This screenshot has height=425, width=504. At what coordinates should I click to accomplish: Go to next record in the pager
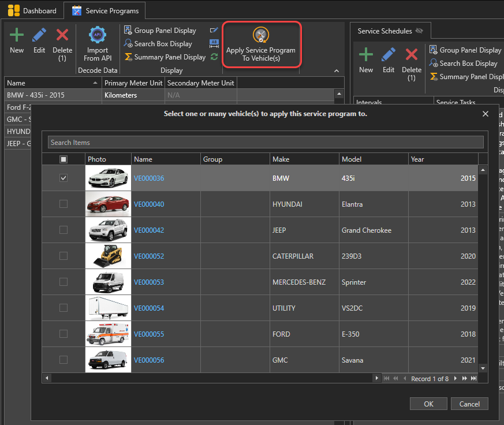(x=456, y=379)
